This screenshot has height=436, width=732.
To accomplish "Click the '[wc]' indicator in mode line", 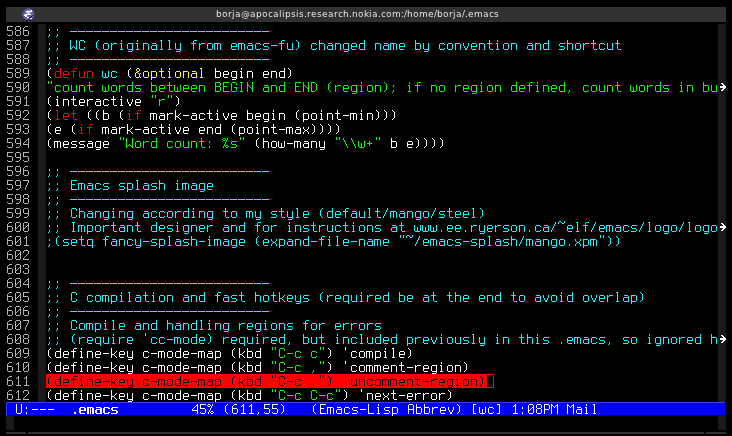I will coord(486,410).
